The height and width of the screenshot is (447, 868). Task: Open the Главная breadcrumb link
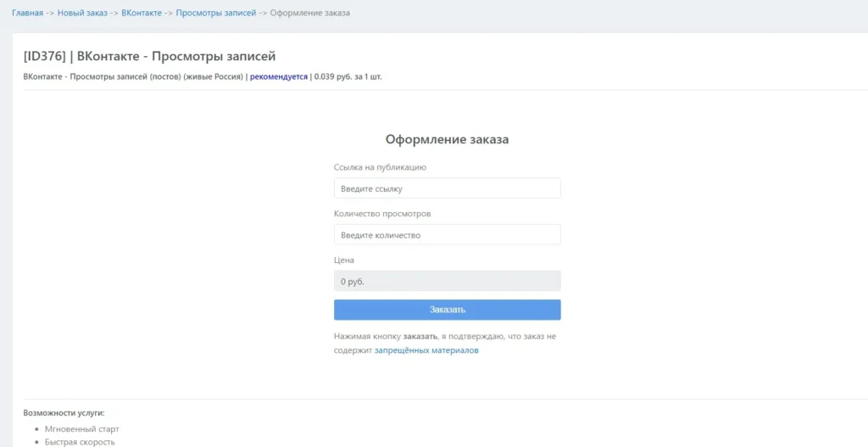tap(28, 13)
